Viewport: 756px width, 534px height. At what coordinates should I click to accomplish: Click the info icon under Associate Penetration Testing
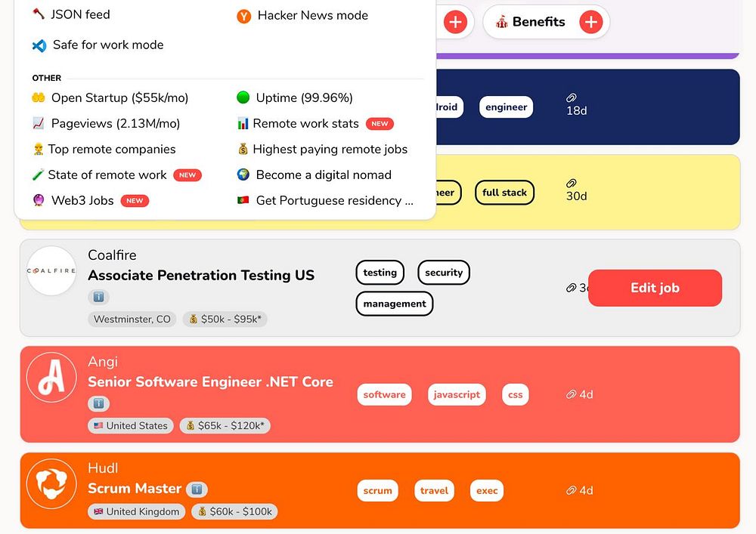coord(98,297)
